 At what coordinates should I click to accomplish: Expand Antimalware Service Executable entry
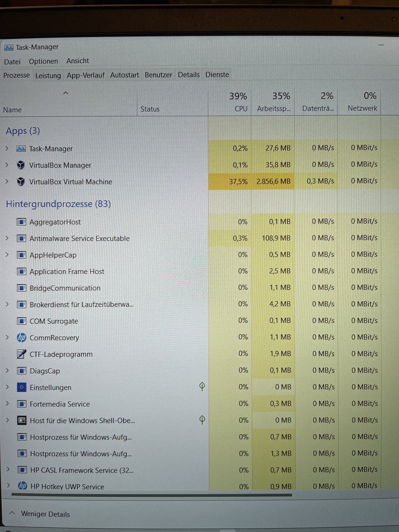7,238
